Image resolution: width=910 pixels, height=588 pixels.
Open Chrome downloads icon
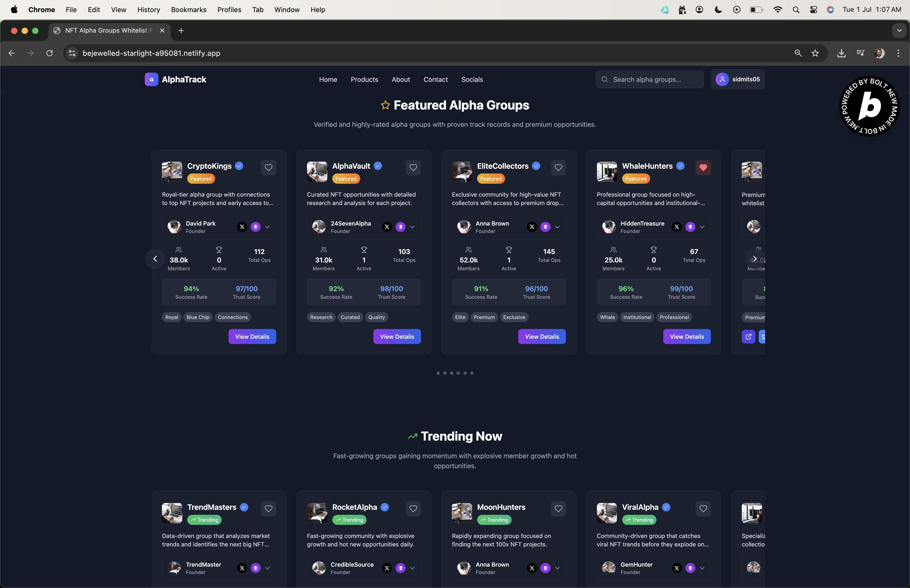pyautogui.click(x=841, y=53)
